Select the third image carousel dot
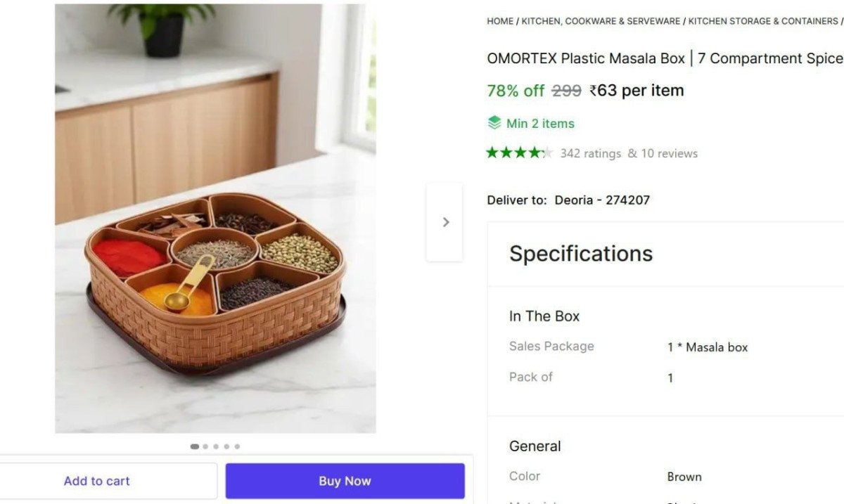 click(216, 446)
